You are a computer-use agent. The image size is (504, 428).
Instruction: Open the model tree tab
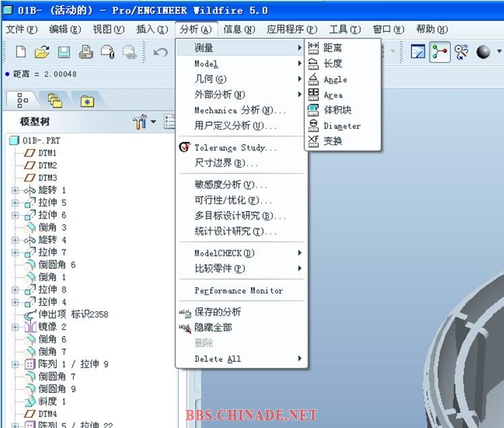pos(22,100)
